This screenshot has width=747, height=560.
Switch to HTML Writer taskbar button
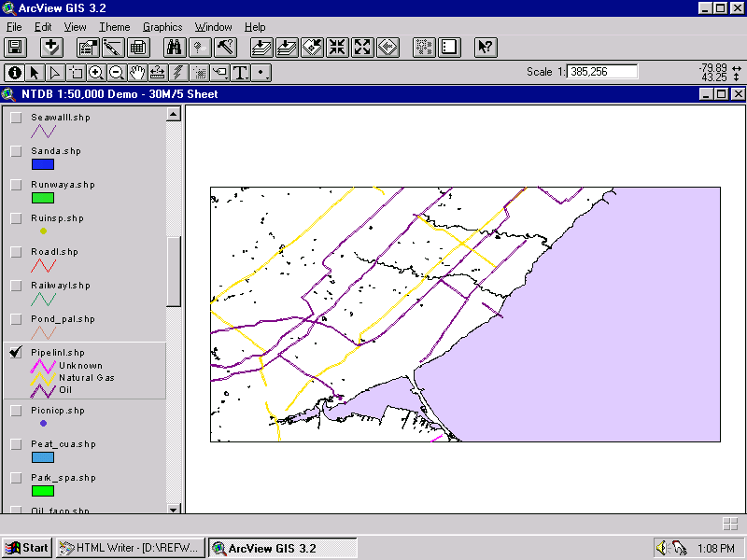point(131,548)
